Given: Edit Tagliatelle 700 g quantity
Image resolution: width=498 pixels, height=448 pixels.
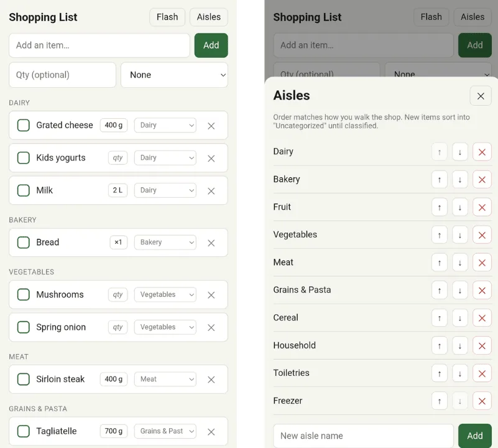Looking at the screenshot, I should (x=114, y=431).
